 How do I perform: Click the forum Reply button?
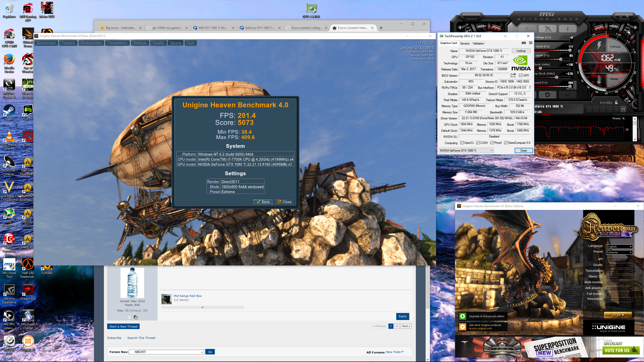(x=403, y=316)
